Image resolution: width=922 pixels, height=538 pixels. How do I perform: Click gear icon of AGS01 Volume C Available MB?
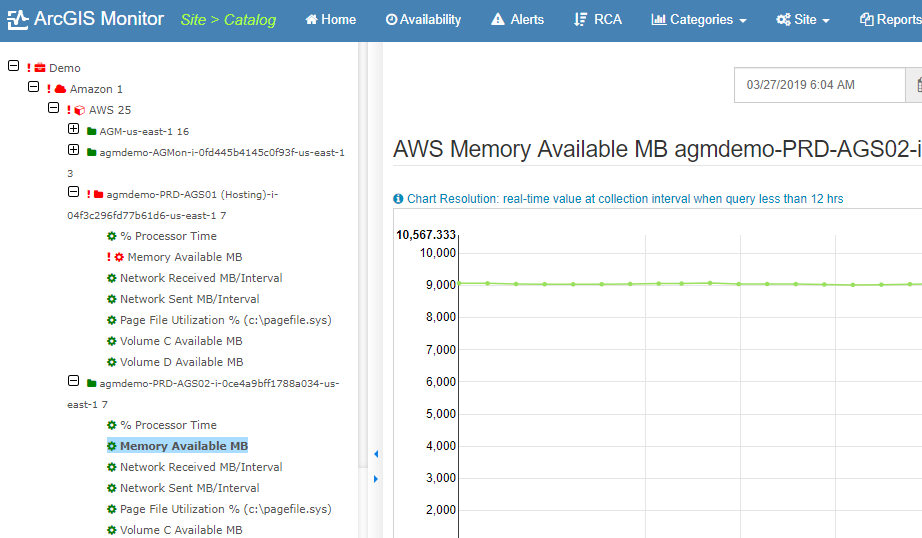tap(112, 341)
